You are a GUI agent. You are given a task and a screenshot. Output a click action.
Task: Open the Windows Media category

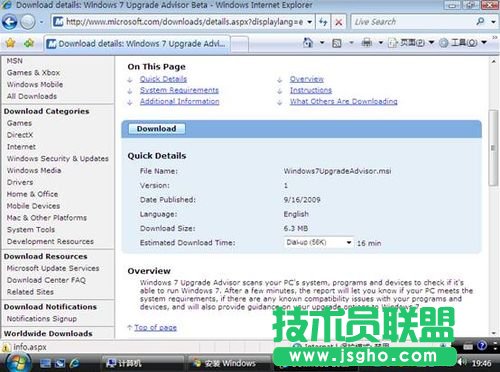34,170
